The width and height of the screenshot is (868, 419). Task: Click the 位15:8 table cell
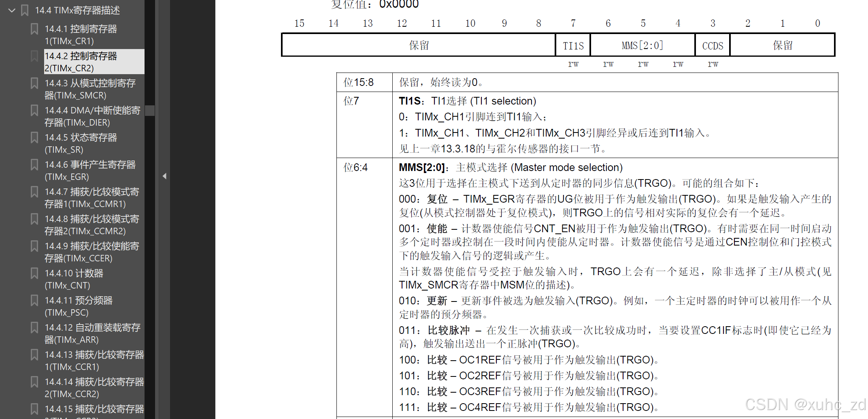pyautogui.click(x=364, y=82)
